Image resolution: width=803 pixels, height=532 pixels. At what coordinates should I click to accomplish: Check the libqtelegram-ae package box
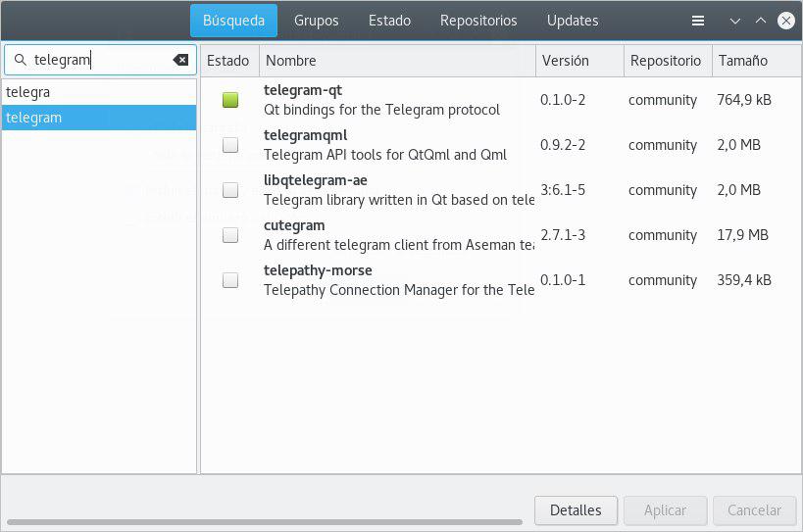pos(230,190)
